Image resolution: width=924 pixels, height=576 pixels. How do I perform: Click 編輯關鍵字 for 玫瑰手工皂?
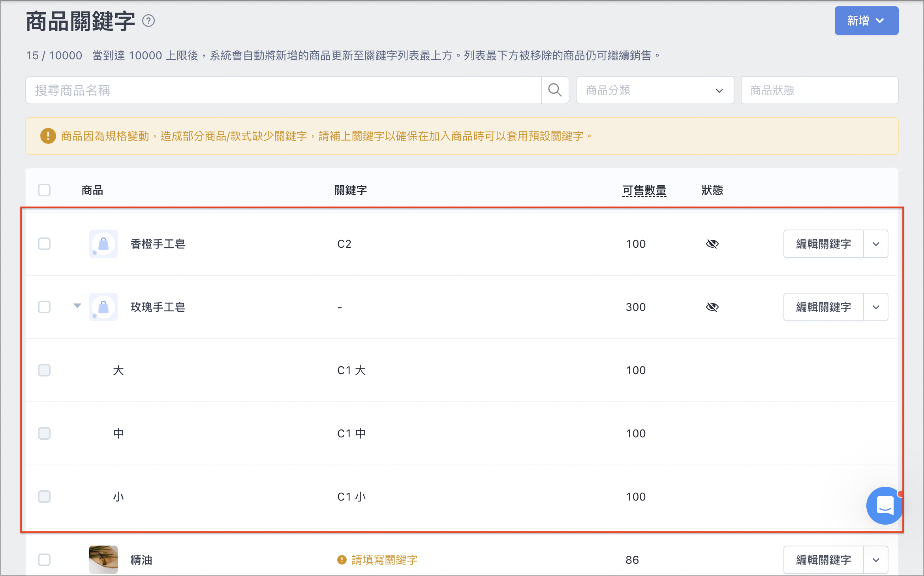tap(824, 307)
